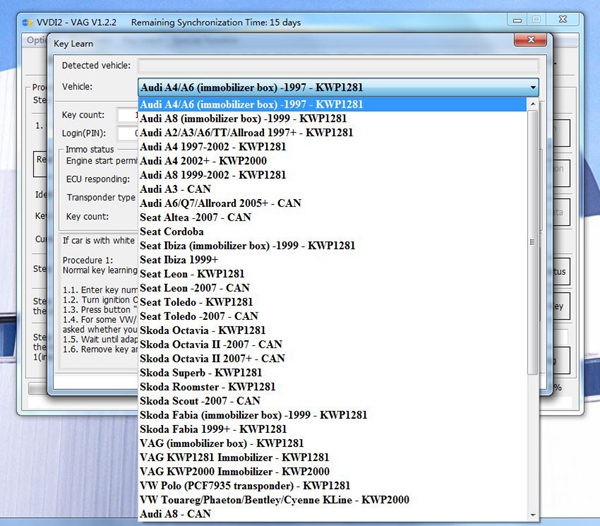Click the list scrollbar down arrow

(532, 515)
